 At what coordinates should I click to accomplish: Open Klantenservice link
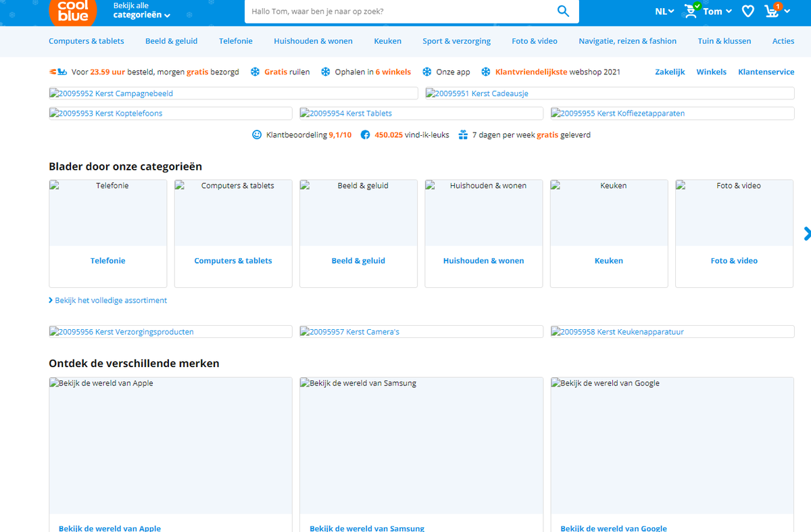pos(766,72)
